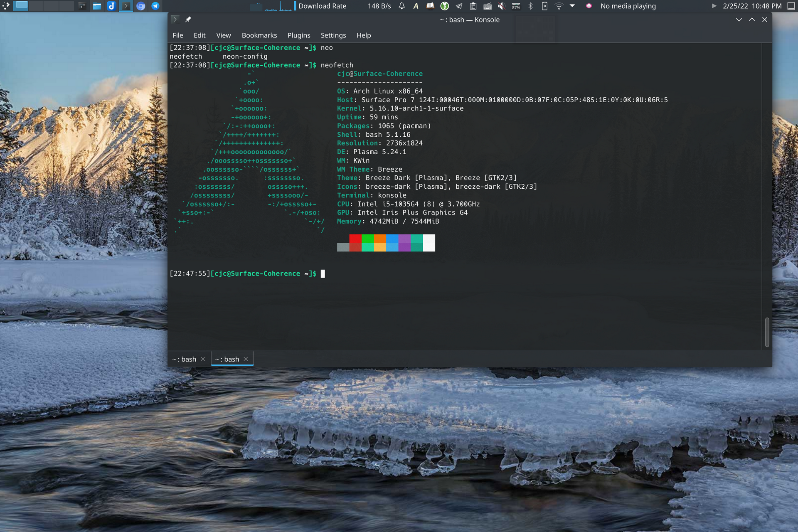Open Chromium browser from the panel
This screenshot has width=798, height=532.
[140, 6]
